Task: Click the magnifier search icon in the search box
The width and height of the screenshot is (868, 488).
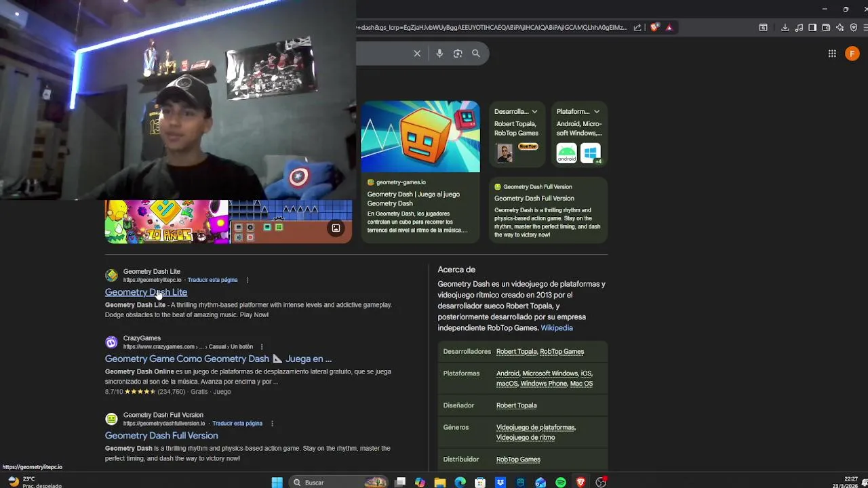Action: pos(476,54)
